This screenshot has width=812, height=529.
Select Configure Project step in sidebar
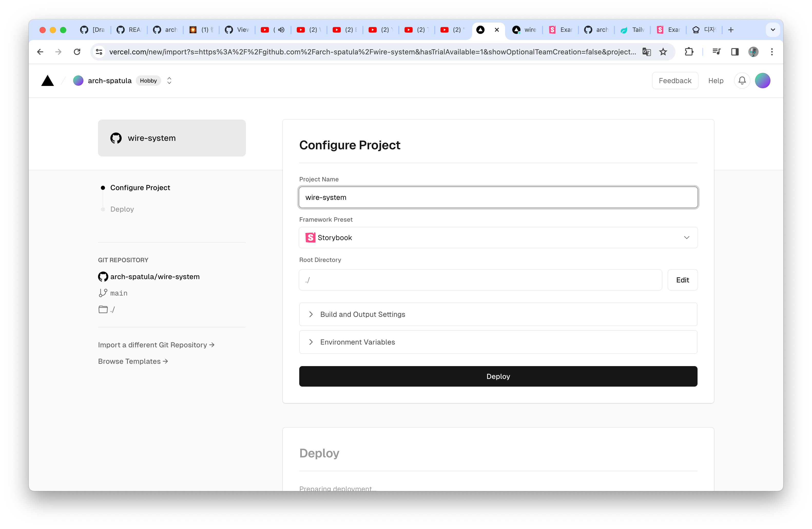(x=140, y=188)
